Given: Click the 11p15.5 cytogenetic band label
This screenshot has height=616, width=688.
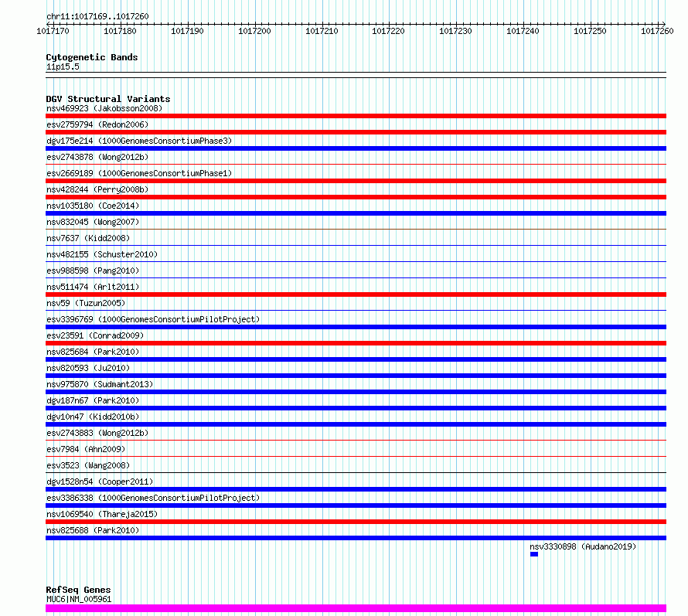Looking at the screenshot, I should tap(63, 66).
